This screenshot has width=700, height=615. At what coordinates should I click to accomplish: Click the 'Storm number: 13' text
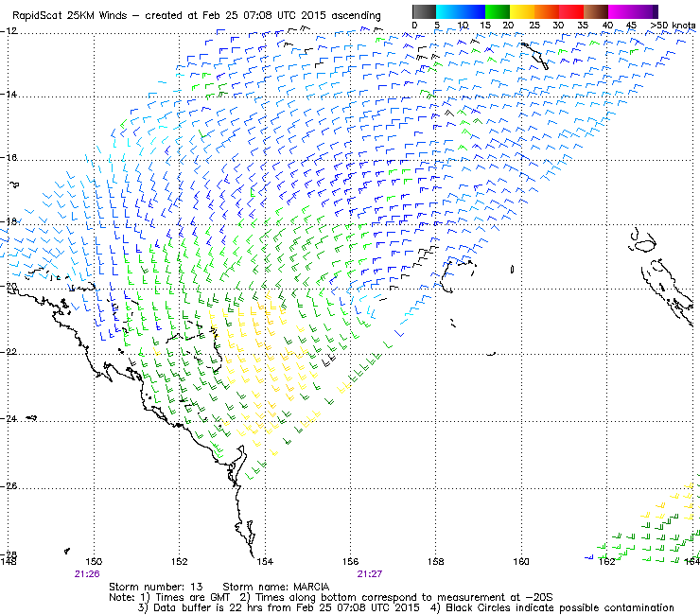[156, 587]
